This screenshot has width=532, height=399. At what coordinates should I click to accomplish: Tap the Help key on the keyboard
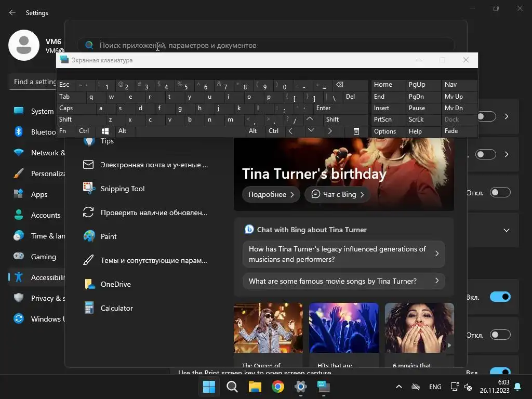[423, 131]
